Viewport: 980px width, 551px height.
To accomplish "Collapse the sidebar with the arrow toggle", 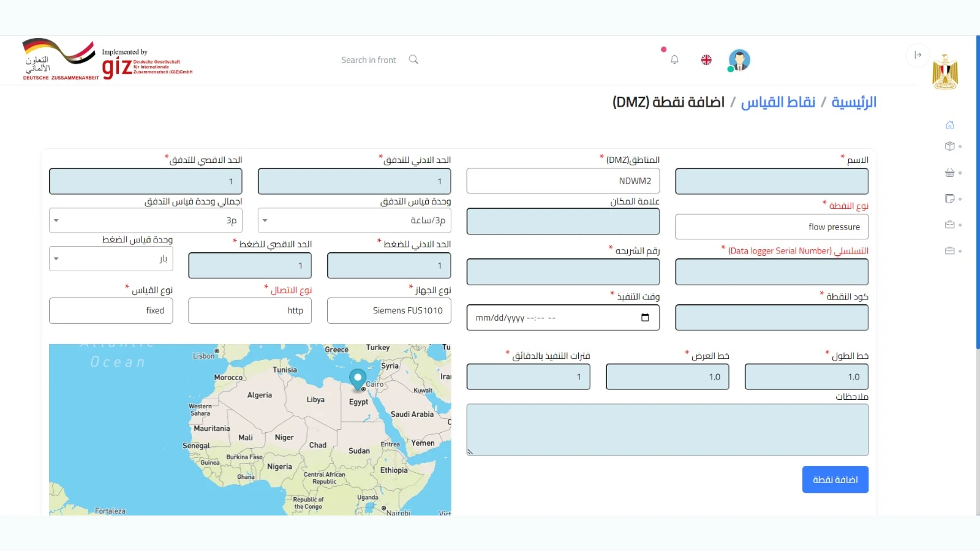I will [918, 54].
